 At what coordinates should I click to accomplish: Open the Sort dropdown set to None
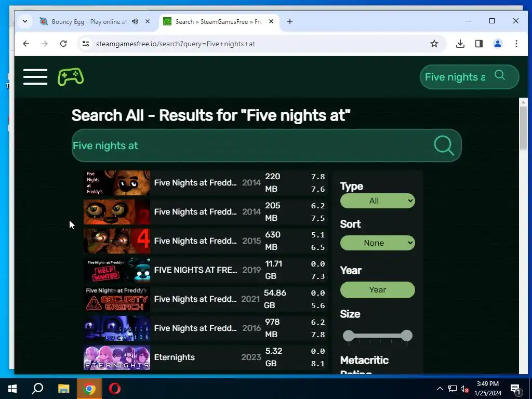pyautogui.click(x=377, y=243)
